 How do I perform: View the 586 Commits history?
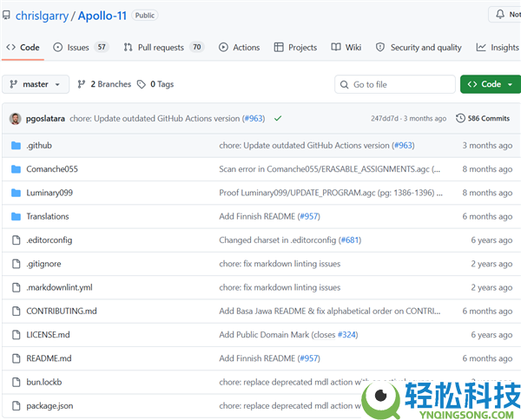[x=483, y=119]
